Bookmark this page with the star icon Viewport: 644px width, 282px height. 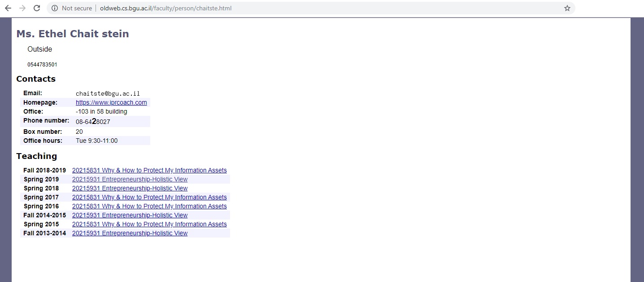pos(567,8)
